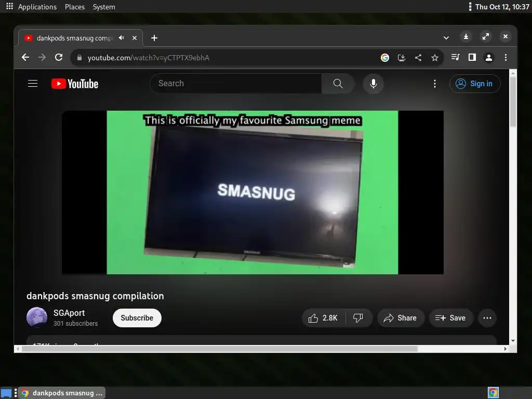Click the vertical scrollbar up arrow
The image size is (532, 399).
point(513,73)
